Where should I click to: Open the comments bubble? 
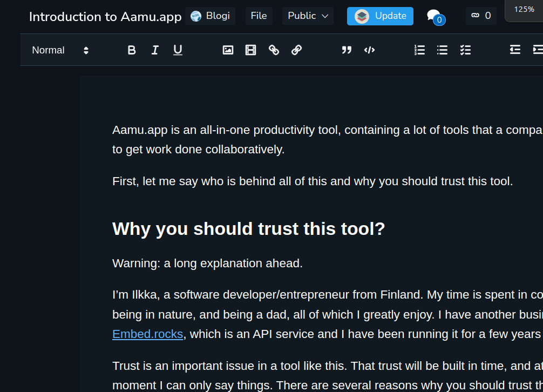(435, 16)
